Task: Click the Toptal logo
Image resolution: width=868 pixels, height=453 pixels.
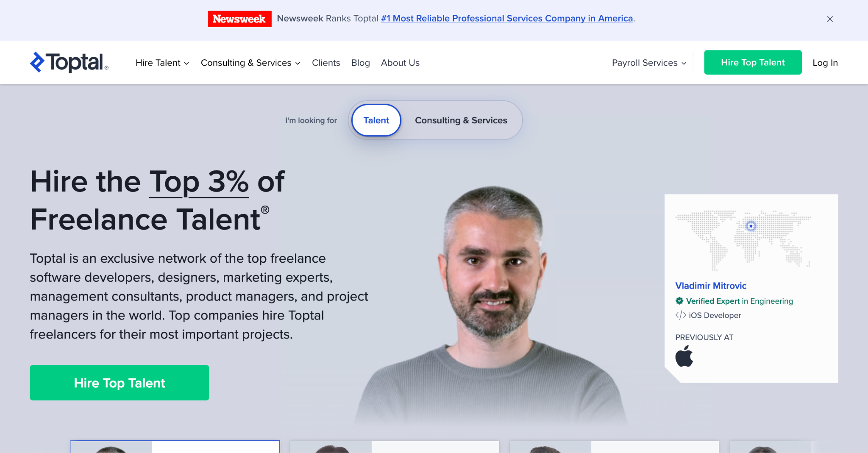Action: pyautogui.click(x=69, y=62)
